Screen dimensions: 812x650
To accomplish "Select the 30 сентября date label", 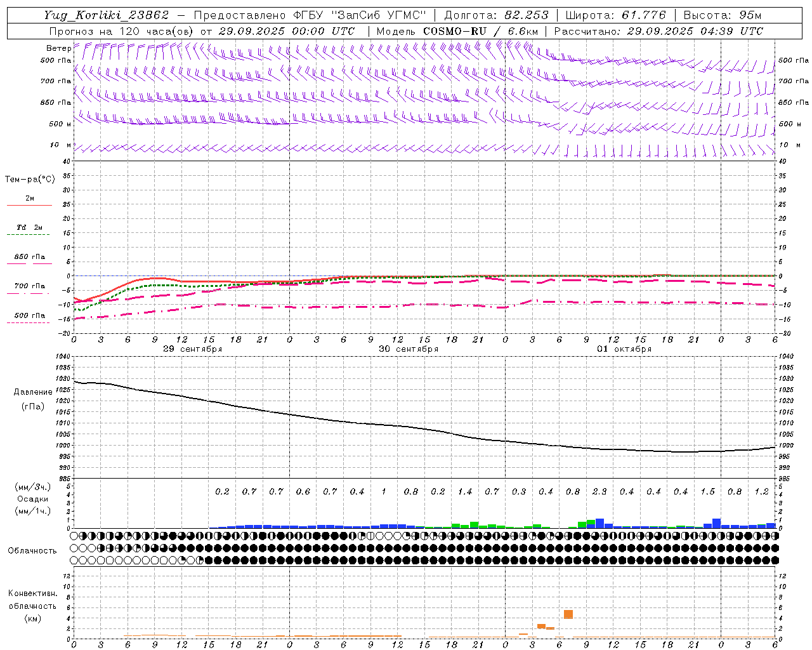I will (408, 349).
